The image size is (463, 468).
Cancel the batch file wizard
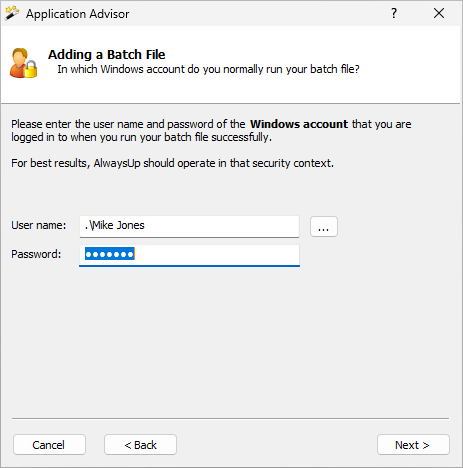(49, 445)
